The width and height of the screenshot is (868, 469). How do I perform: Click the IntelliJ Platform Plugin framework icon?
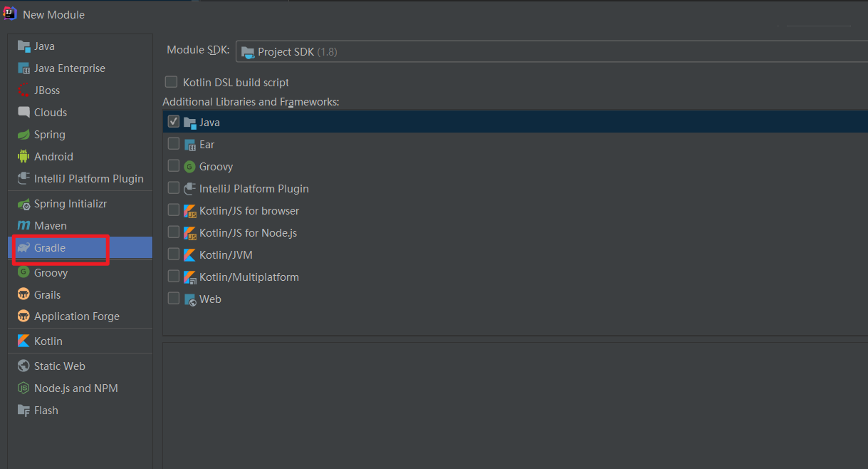[x=189, y=189]
